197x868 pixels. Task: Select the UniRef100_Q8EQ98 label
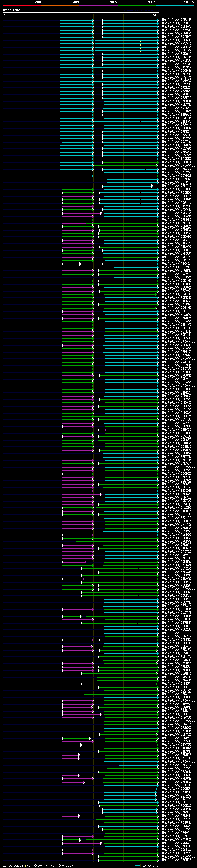pyautogui.click(x=177, y=237)
